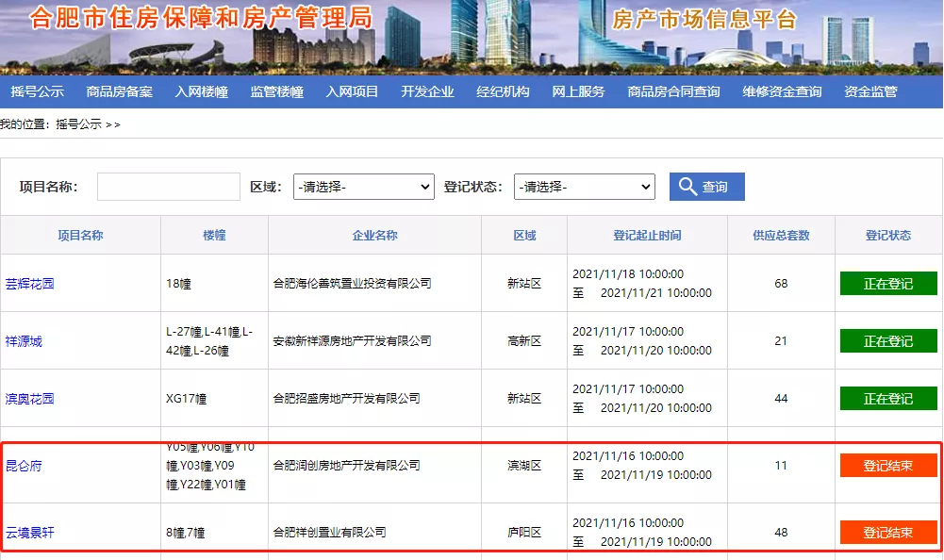
Task: Click supply count 11 for 昆仑府
Action: [781, 465]
